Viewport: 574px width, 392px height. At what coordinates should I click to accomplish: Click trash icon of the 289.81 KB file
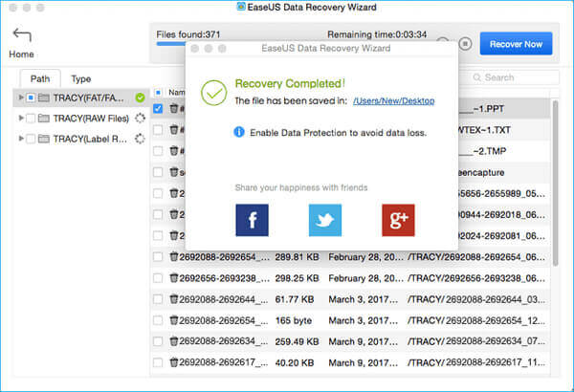tap(173, 256)
